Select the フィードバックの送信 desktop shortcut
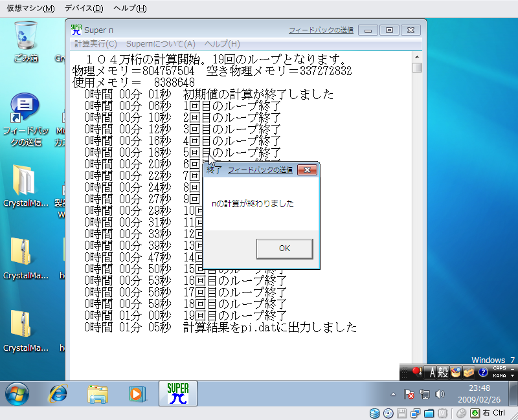The image size is (518, 420). coord(26,120)
